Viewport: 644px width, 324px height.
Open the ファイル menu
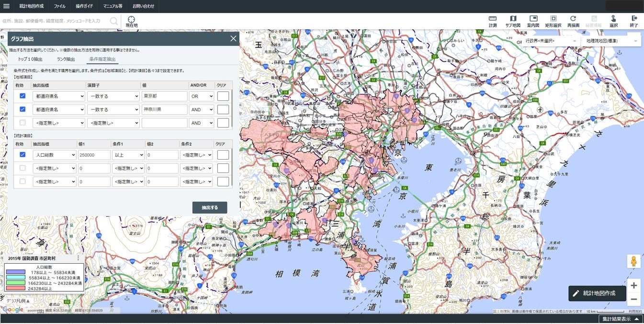[59, 6]
